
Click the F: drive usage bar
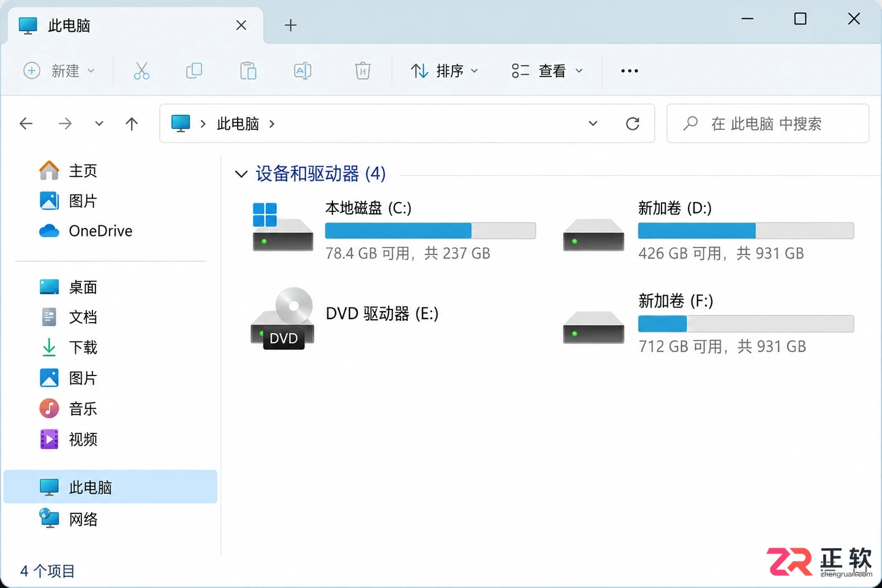[x=746, y=324]
